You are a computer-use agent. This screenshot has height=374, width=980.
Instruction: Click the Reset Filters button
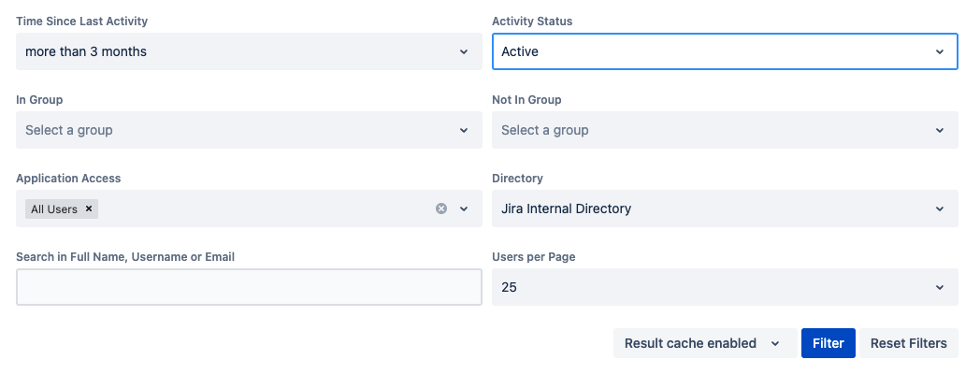click(x=908, y=343)
